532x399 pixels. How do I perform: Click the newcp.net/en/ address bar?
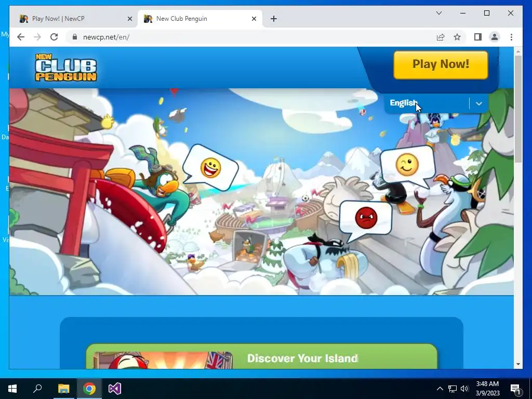pos(251,37)
